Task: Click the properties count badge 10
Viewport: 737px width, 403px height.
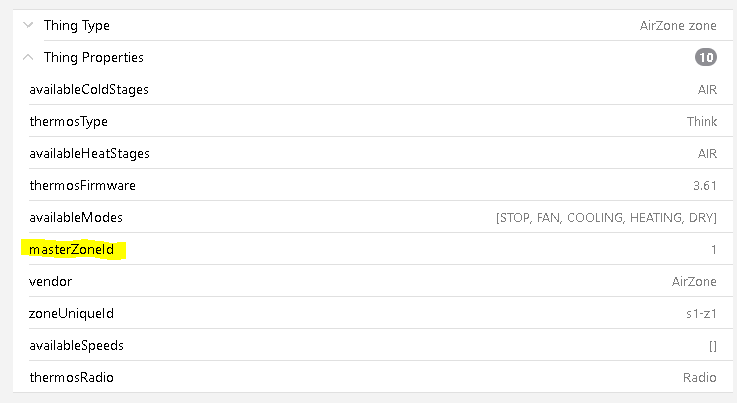Action: 706,58
